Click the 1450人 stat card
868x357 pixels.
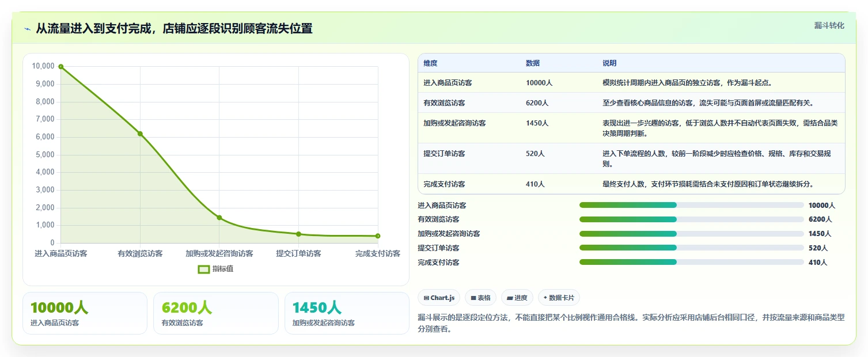pos(347,313)
